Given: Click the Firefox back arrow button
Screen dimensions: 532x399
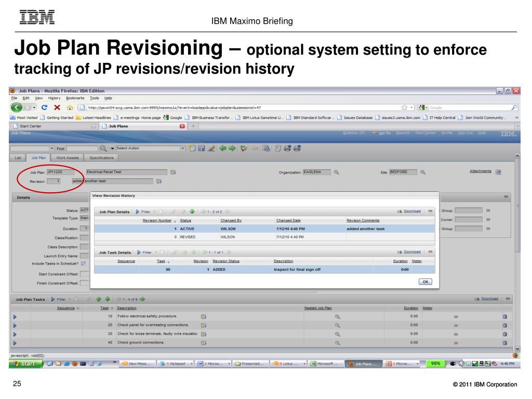Looking at the screenshot, I should [x=17, y=108].
